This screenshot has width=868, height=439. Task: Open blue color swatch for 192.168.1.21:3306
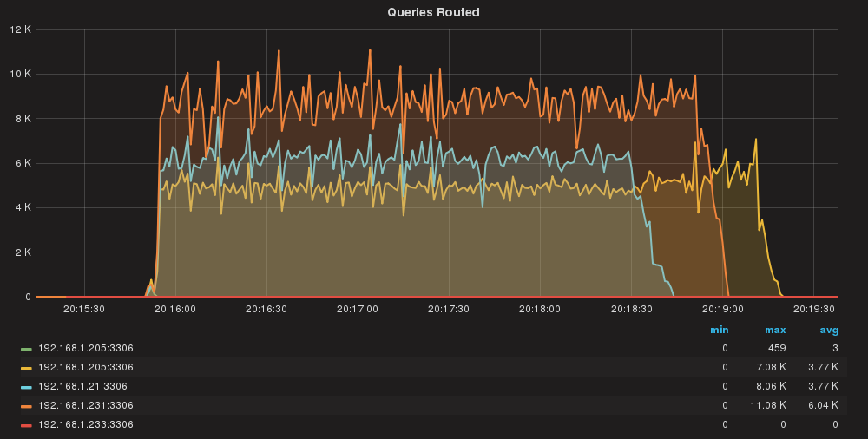tap(26, 387)
